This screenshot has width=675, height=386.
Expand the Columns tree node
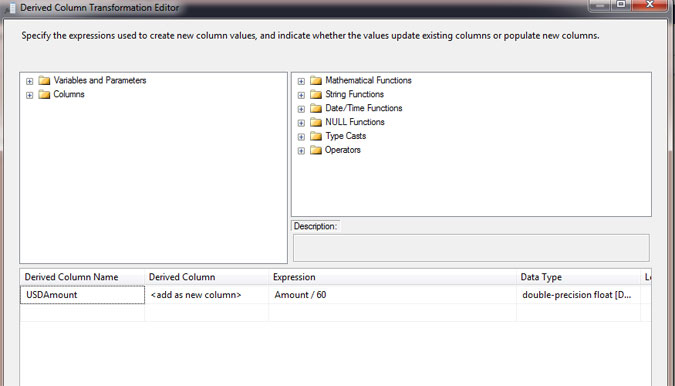point(29,95)
